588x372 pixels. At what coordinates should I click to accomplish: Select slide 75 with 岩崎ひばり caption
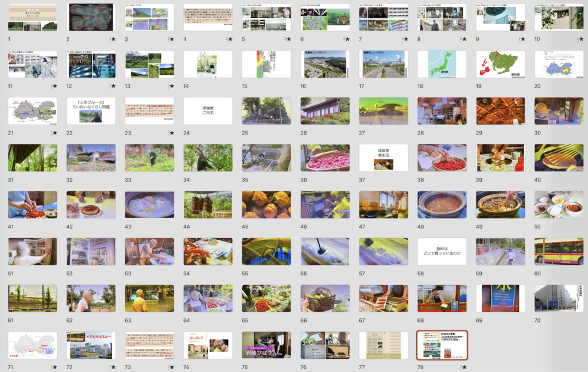[266, 345]
